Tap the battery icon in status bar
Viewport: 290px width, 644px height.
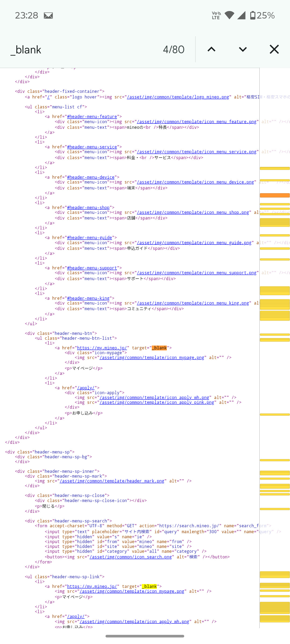coord(253,15)
